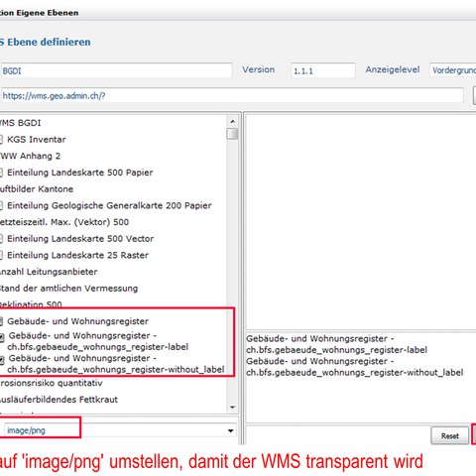Select Stand der amtlichen Vermessung entry
This screenshot has width=476, height=476.
point(68,289)
